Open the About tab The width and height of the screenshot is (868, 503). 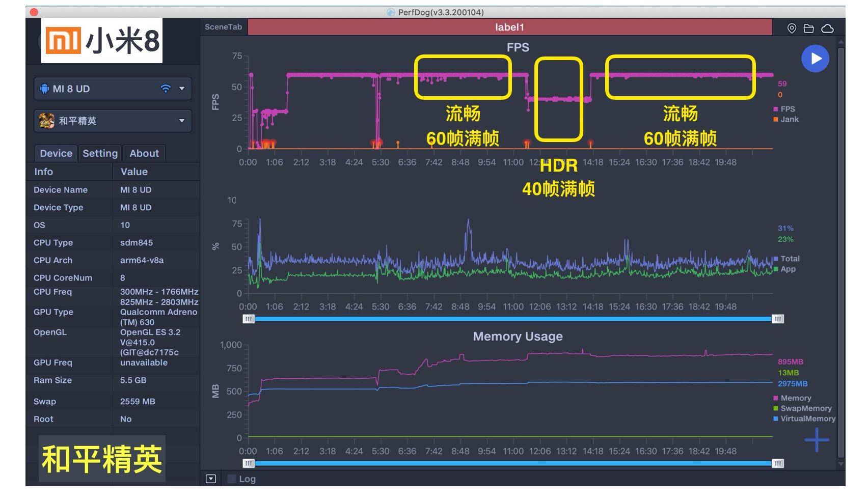pyautogui.click(x=144, y=153)
